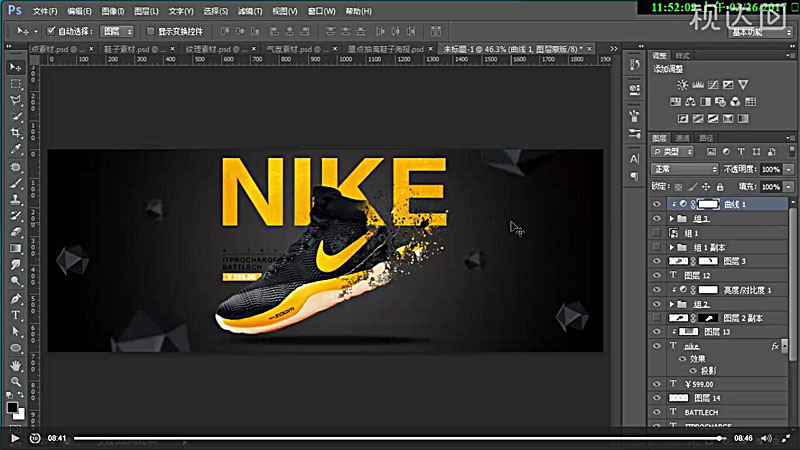The image size is (800, 450).
Task: Hide the 曲线 1 layer
Action: pyautogui.click(x=657, y=204)
